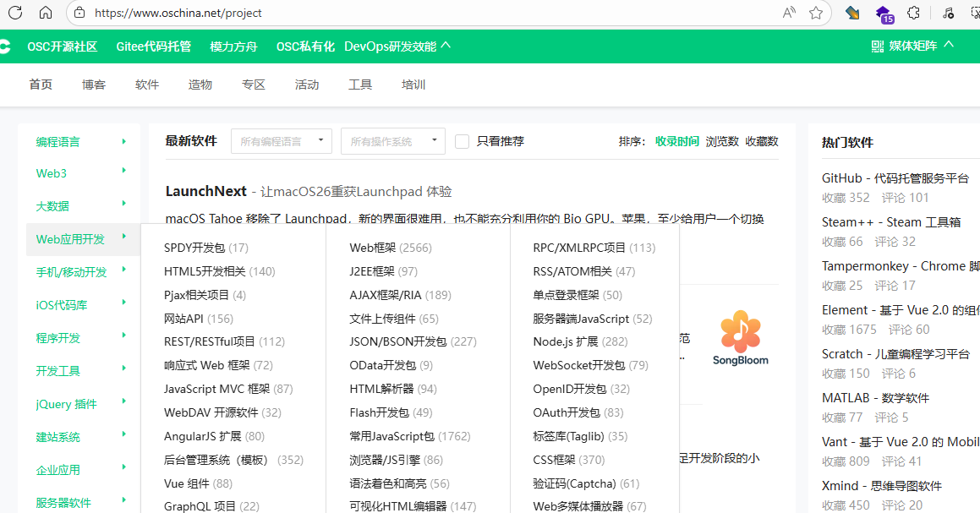
Task: Select 建站系统 in the sidebar
Action: click(58, 437)
